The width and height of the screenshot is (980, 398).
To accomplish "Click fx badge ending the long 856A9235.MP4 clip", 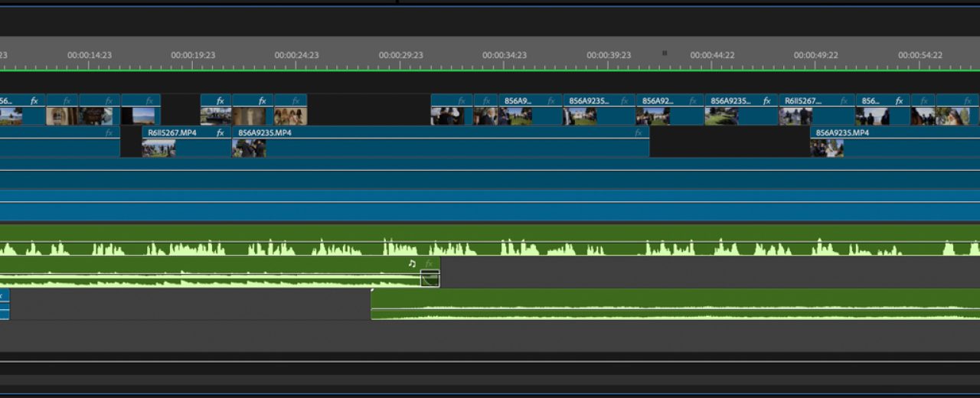I will 638,132.
